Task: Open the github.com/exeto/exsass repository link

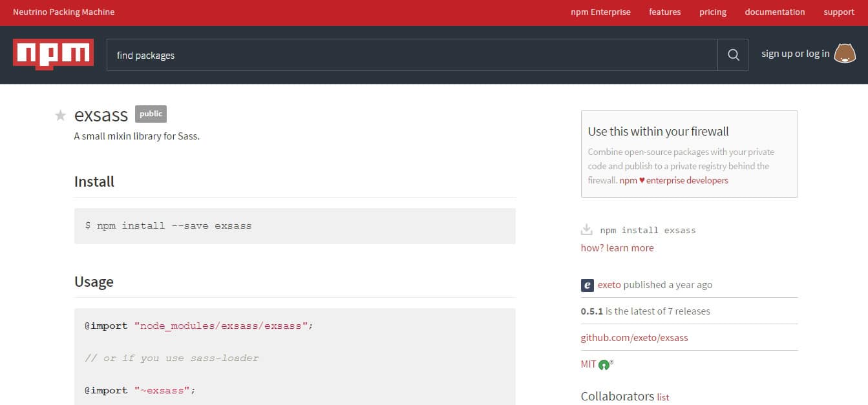Action: [x=634, y=338]
